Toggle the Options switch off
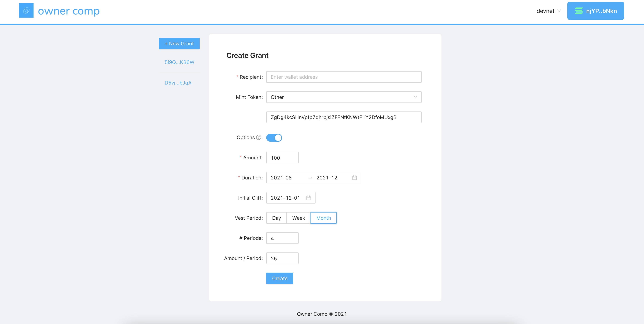Screen dimensions: 644x324 pyautogui.click(x=274, y=138)
